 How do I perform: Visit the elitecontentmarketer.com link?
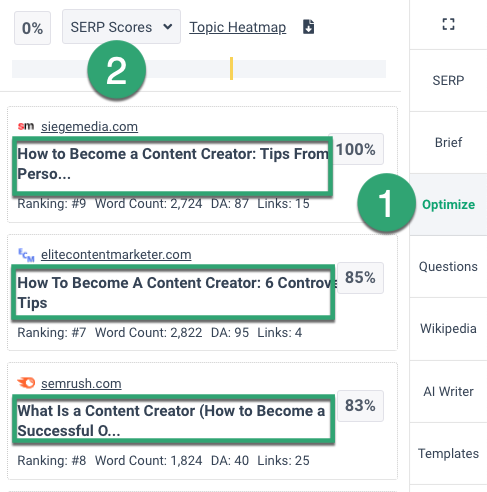coord(116,255)
